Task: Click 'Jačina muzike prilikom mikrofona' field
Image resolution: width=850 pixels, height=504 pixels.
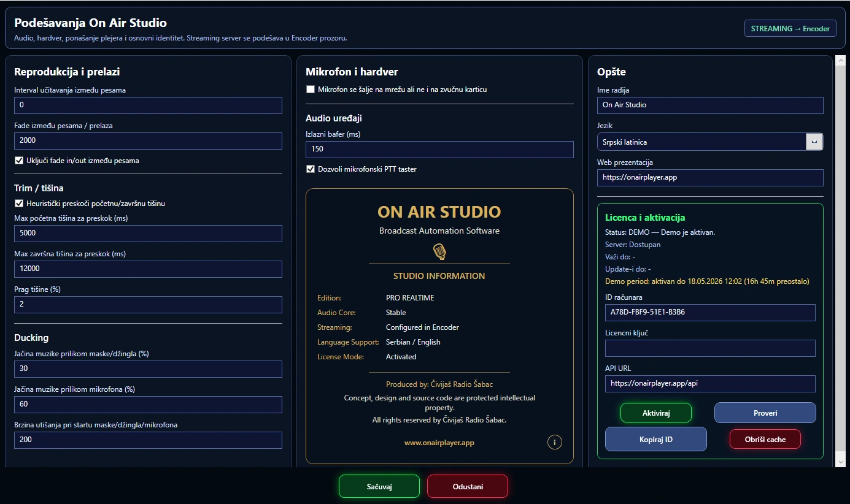Action: [x=148, y=405]
